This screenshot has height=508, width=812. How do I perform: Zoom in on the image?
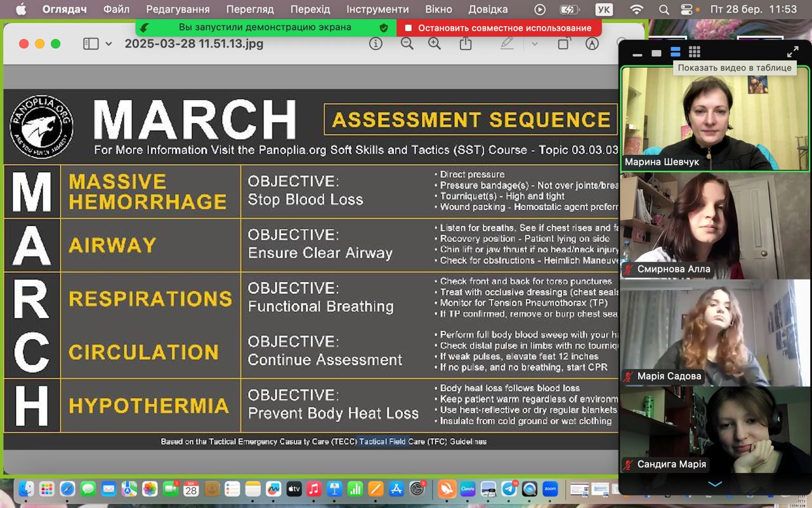point(435,43)
